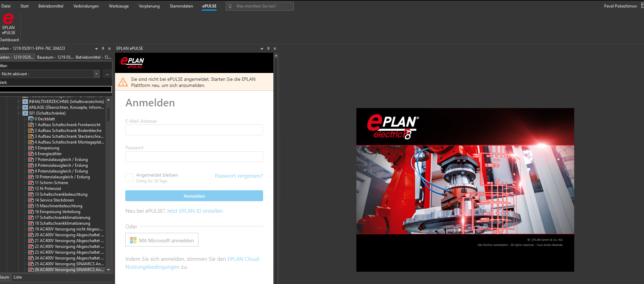Switch to the Verbindungen ribbon tab
This screenshot has height=284, width=644.
tap(86, 6)
